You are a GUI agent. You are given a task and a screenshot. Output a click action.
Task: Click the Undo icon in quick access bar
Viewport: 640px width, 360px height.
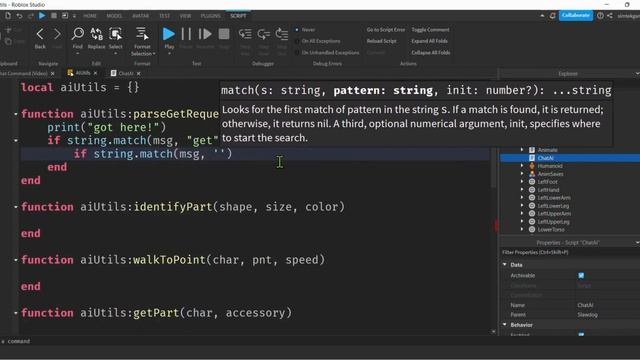[19, 16]
